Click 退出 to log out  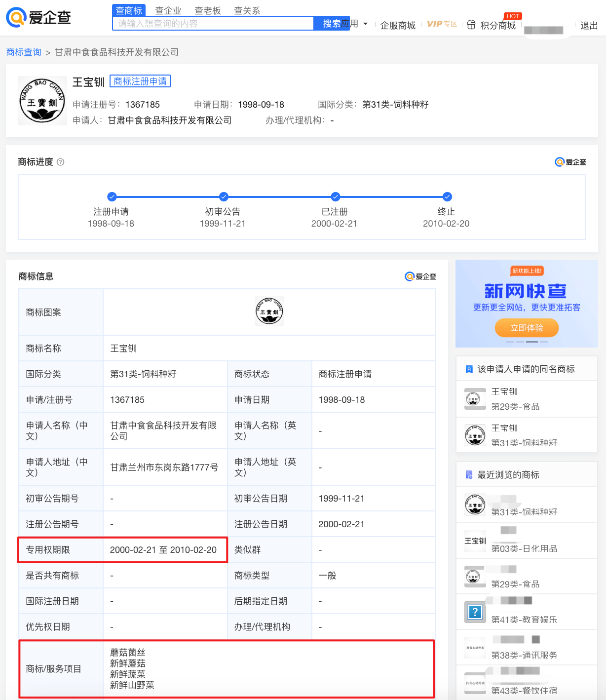tap(589, 25)
